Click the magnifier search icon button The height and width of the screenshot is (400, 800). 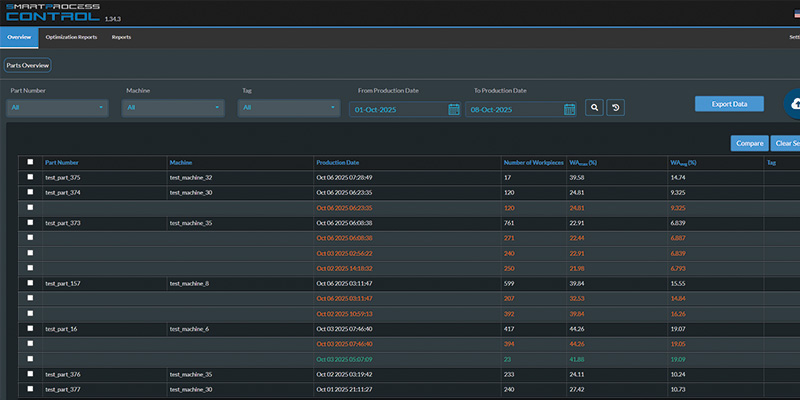594,108
